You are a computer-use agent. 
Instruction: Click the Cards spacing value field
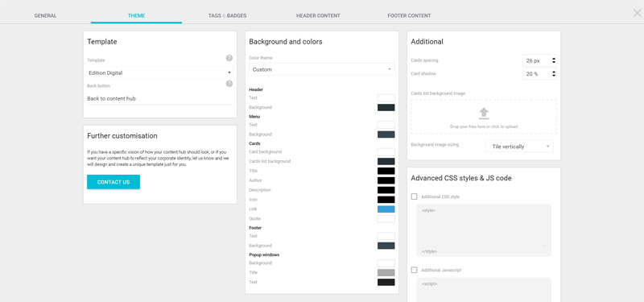click(537, 60)
